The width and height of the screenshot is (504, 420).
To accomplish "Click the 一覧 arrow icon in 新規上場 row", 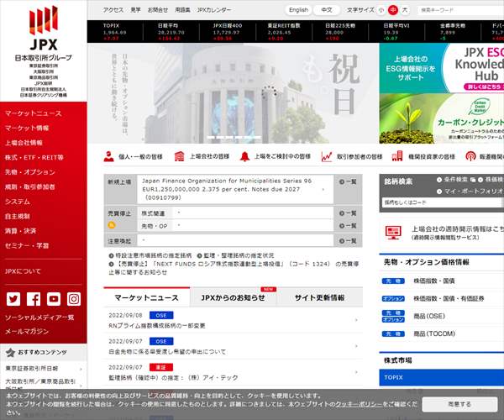I will tap(342, 181).
